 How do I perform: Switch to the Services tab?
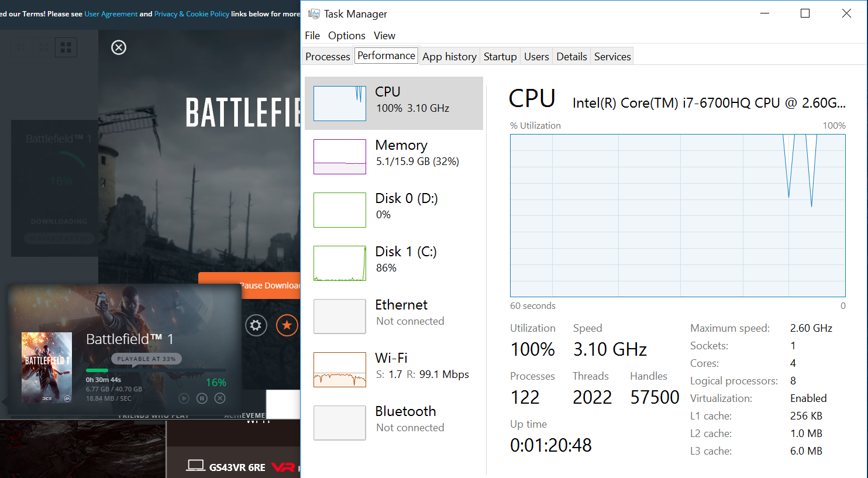pos(612,56)
